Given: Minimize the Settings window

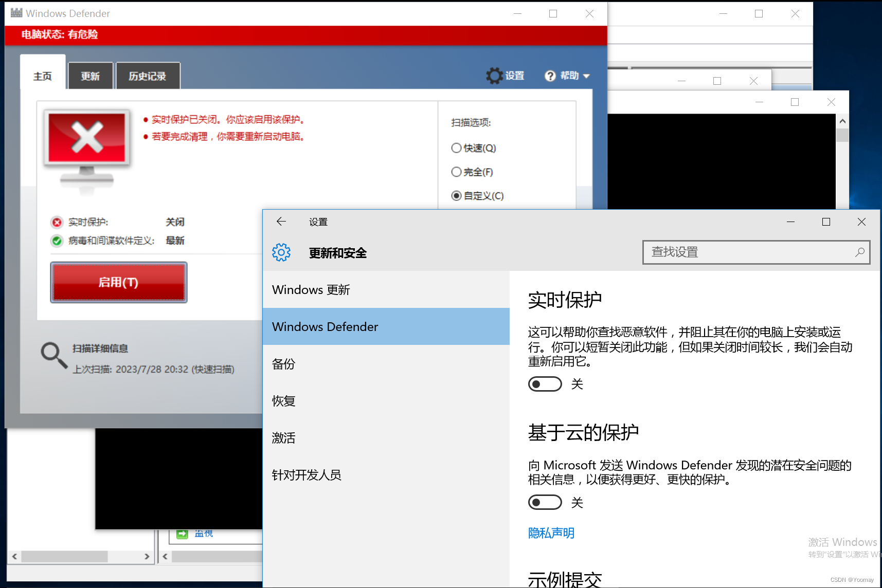Looking at the screenshot, I should pyautogui.click(x=791, y=222).
